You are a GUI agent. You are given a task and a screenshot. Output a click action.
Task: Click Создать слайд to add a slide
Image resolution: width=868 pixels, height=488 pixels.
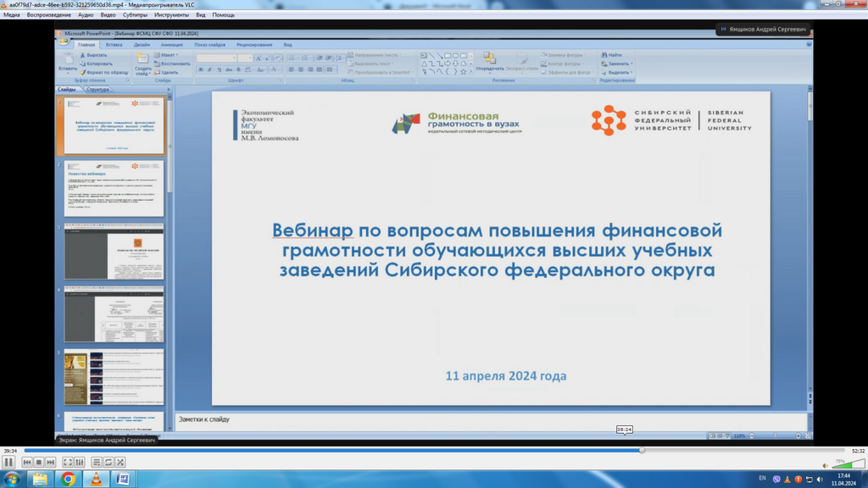coord(142,64)
